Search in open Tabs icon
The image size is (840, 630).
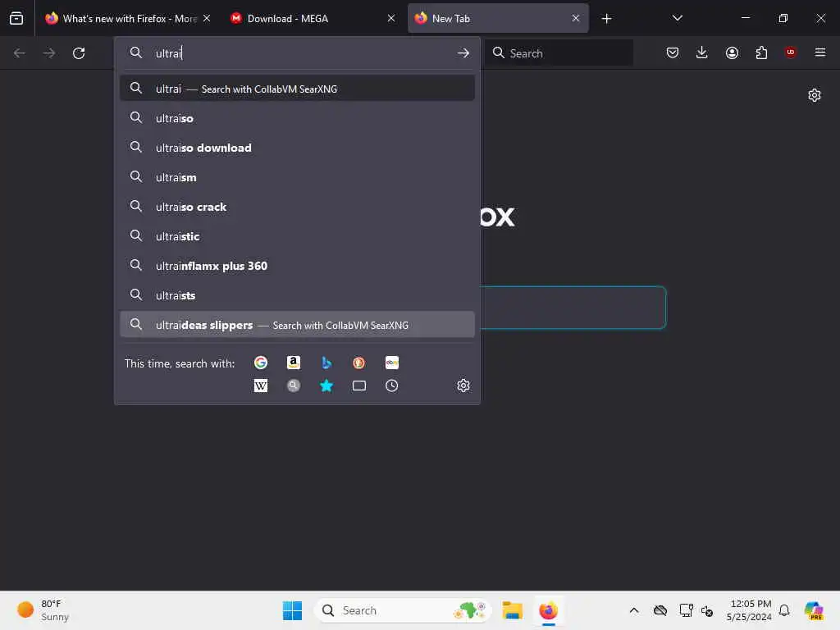(x=359, y=386)
